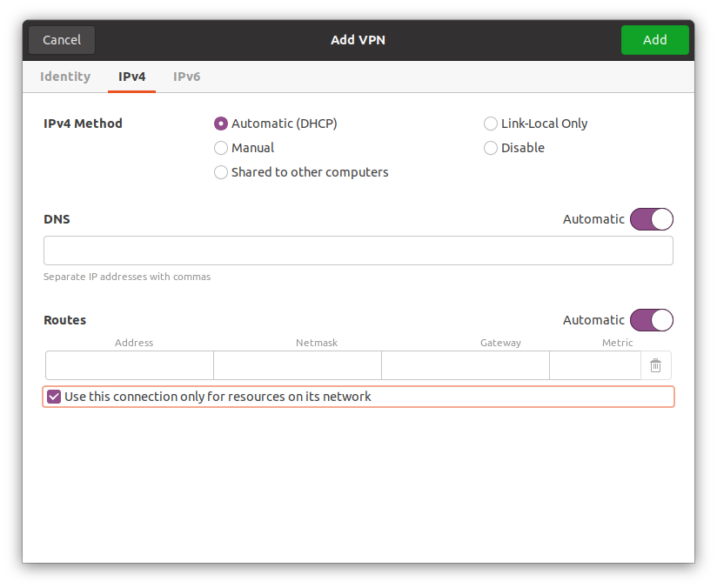Click the Cancel button
This screenshot has width=717, height=588.
pos(62,40)
